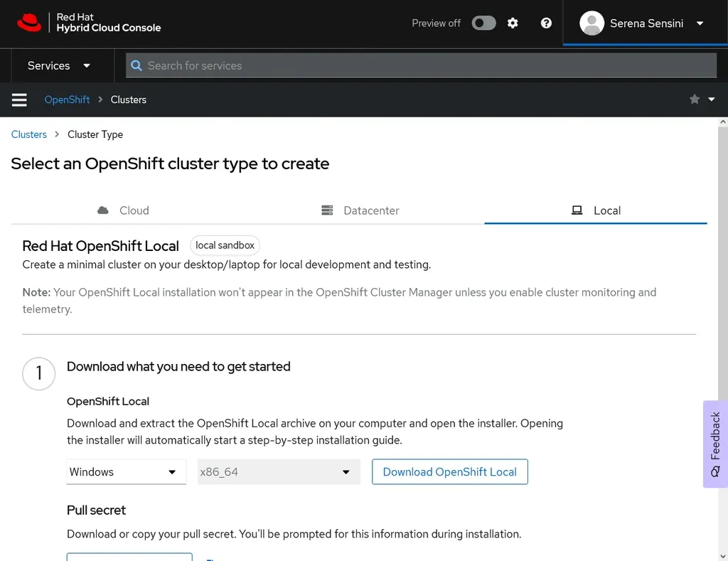Click Red Hat Hybrid Cloud Console title

(x=109, y=22)
